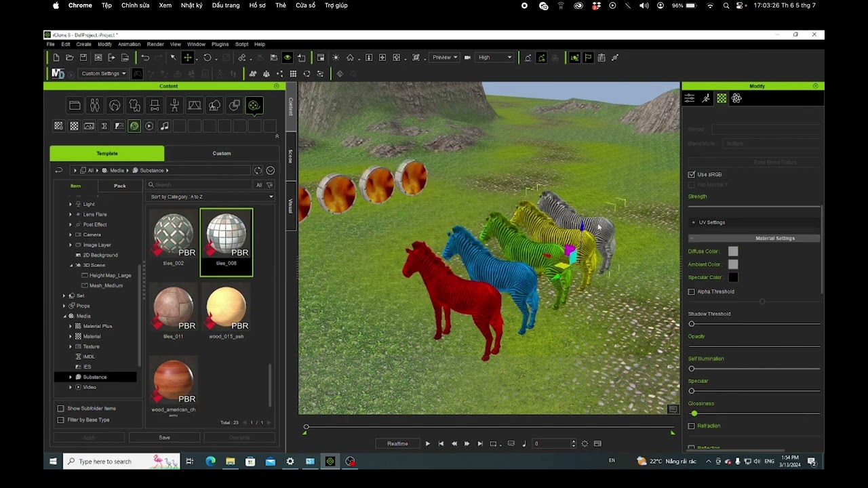Open the Set/Scene content category
The width and height of the screenshot is (868, 488).
(x=195, y=105)
